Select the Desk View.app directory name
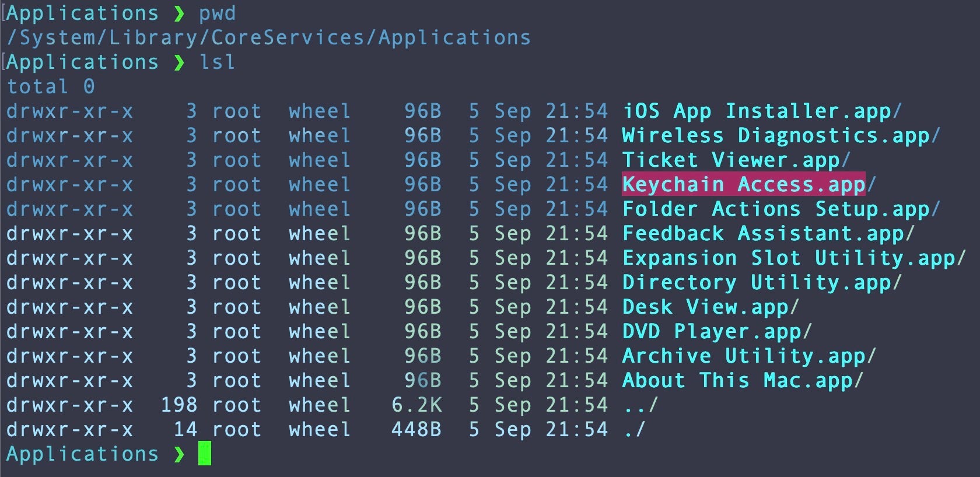The height and width of the screenshot is (477, 980). click(x=710, y=307)
